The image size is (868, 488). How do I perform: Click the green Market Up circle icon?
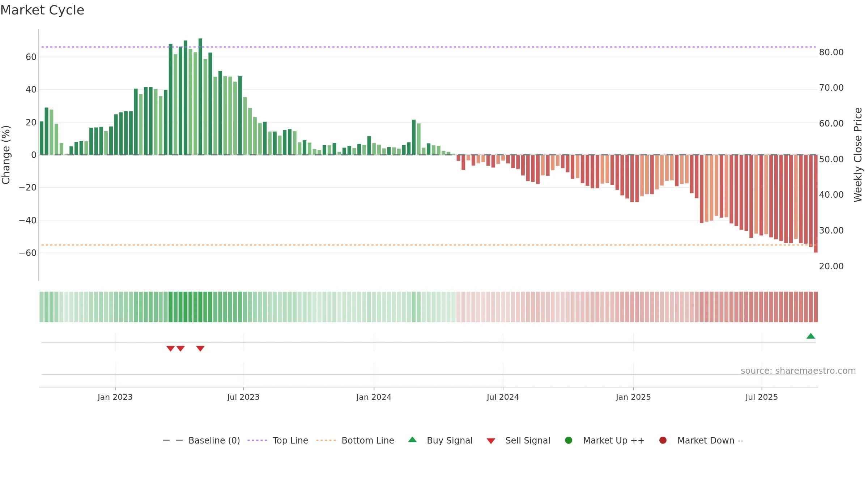(569, 440)
